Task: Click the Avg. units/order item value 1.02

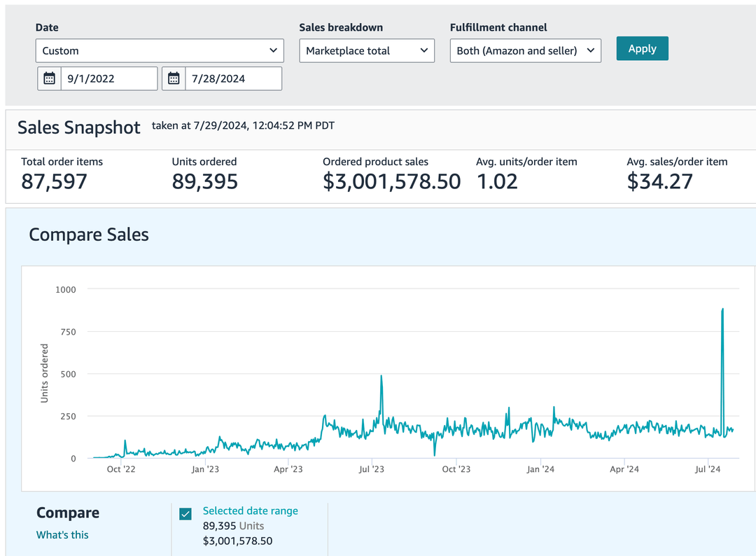Action: pos(497,182)
